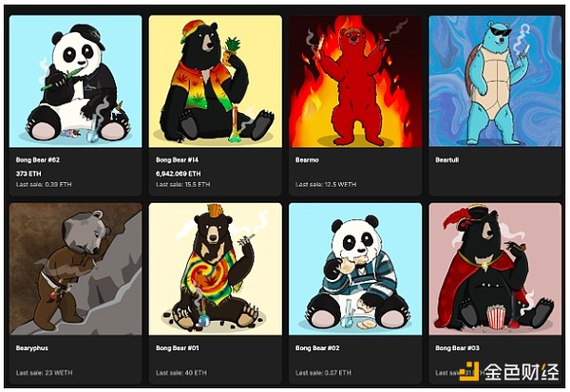Click the yellow logo icon watermark
This screenshot has height=392, width=570.
pos(469,371)
